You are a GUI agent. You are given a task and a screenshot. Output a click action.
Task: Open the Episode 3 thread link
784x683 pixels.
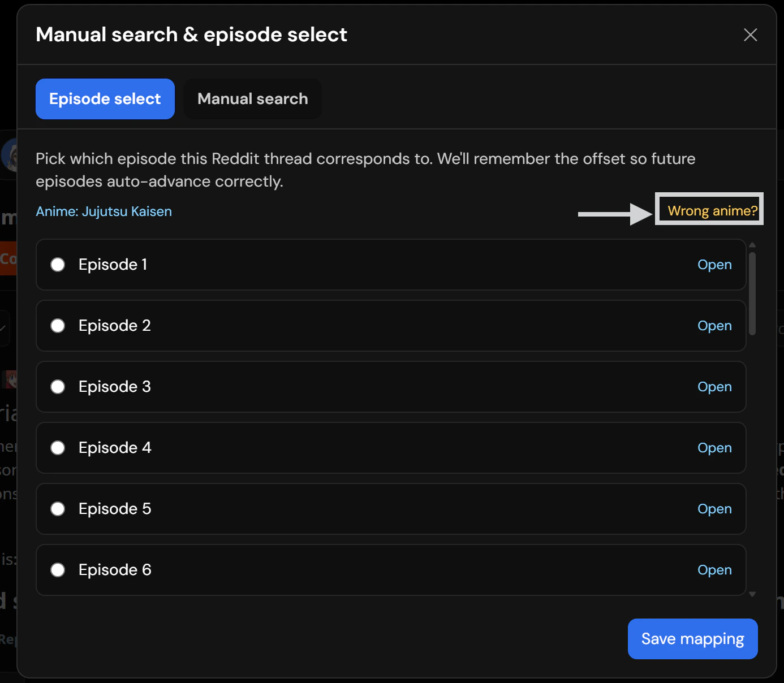714,387
